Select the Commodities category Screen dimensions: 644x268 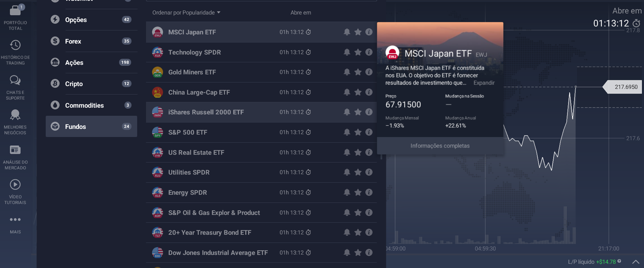(91, 105)
